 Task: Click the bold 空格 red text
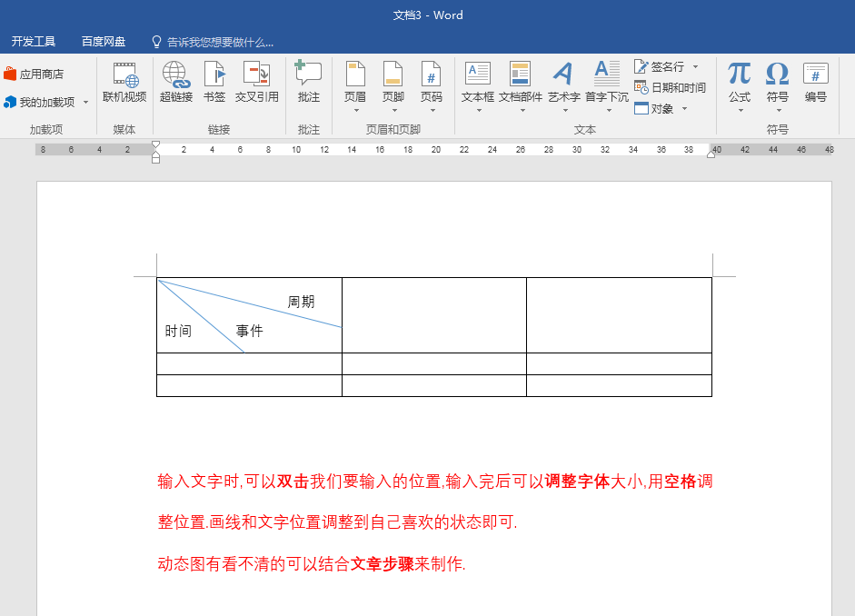click(680, 482)
